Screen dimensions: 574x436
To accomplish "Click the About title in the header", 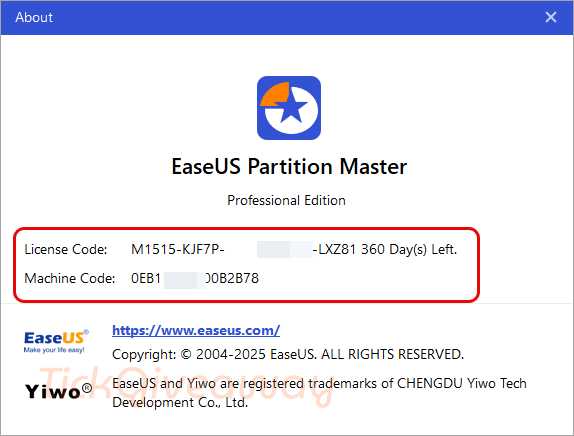I will point(34,17).
